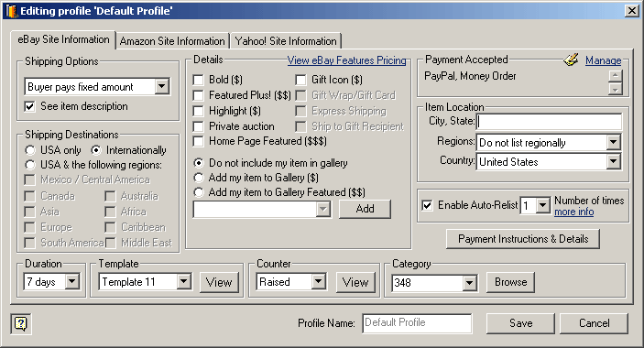The width and height of the screenshot is (644, 348).
Task: Open the Buyer pays fixed amount dropdown
Action: pyautogui.click(x=162, y=87)
